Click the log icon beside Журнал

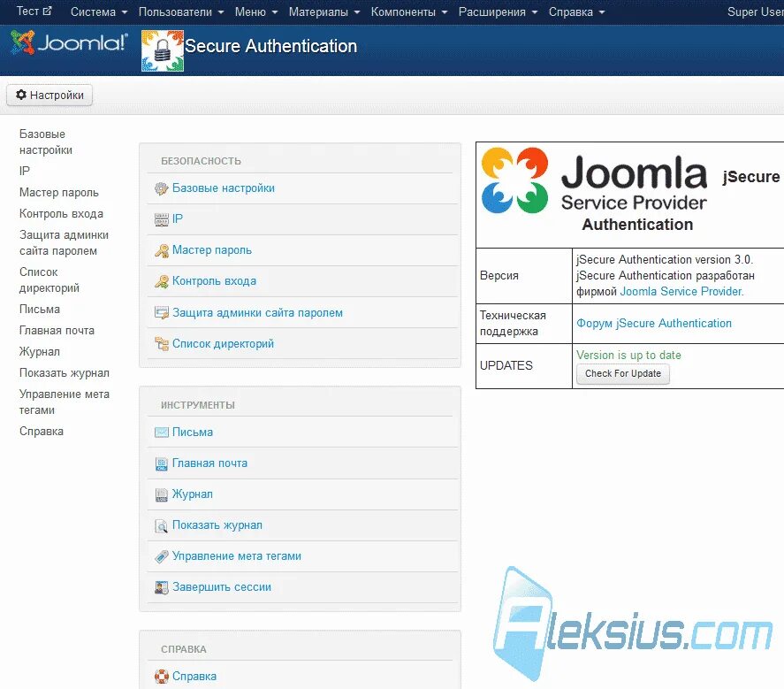tap(161, 494)
